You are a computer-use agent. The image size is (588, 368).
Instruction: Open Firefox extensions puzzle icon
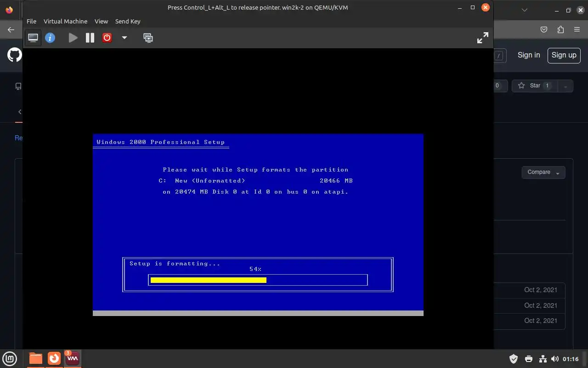(560, 29)
